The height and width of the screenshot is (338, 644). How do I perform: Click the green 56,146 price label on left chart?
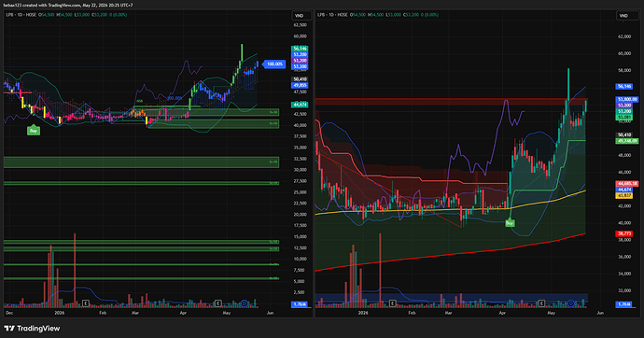point(300,49)
